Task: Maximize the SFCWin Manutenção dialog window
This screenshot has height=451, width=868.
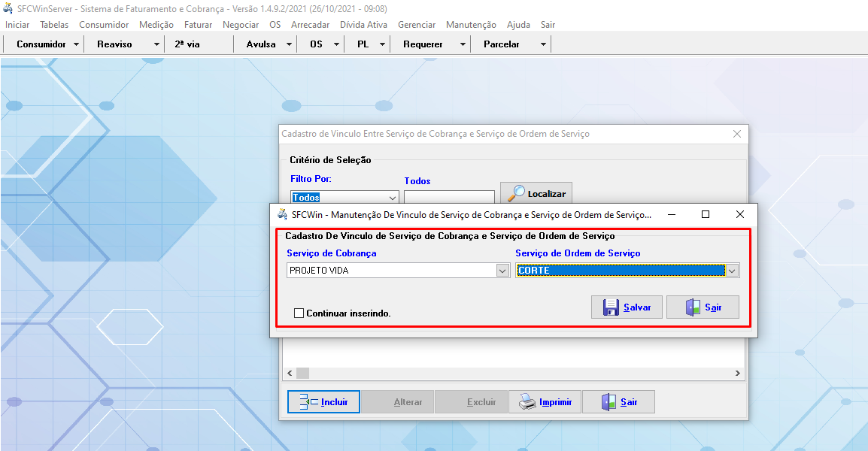Action: pyautogui.click(x=705, y=214)
